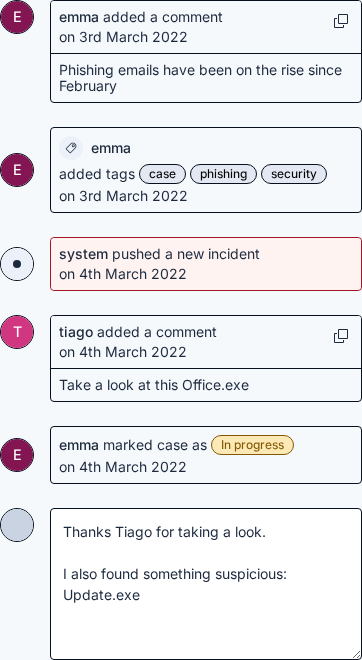
Task: Click the Take a look at this Office.exe text
Action: click(154, 385)
